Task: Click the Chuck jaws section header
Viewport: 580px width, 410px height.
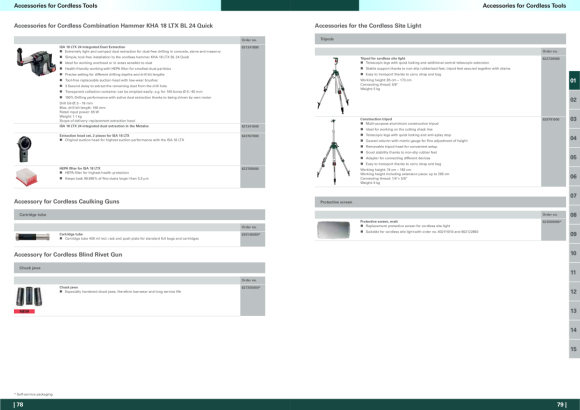Action: (139, 268)
